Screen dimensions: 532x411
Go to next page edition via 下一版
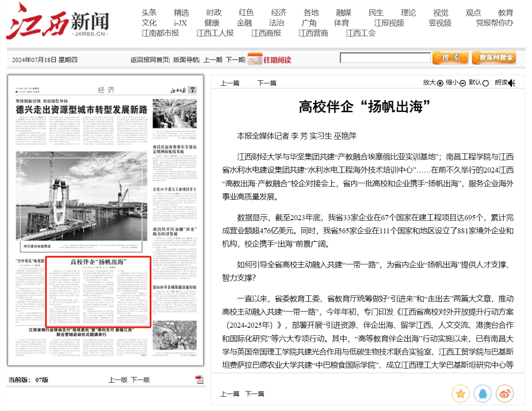(140, 380)
